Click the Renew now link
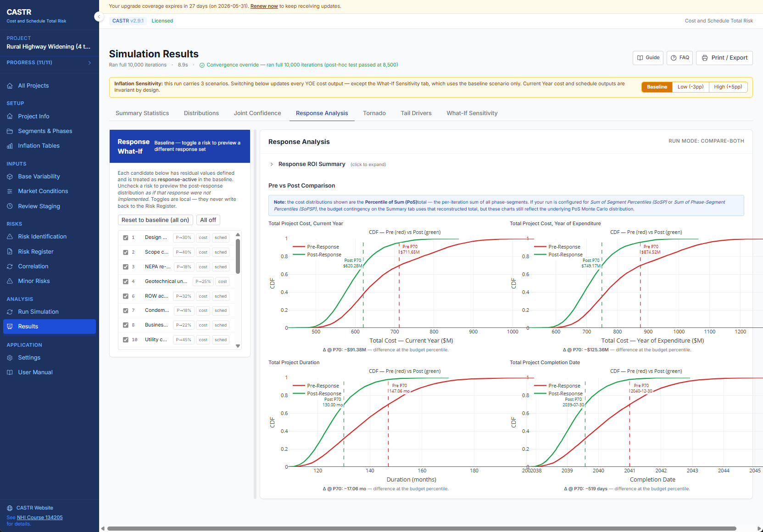This screenshot has height=532, width=763. coord(264,6)
